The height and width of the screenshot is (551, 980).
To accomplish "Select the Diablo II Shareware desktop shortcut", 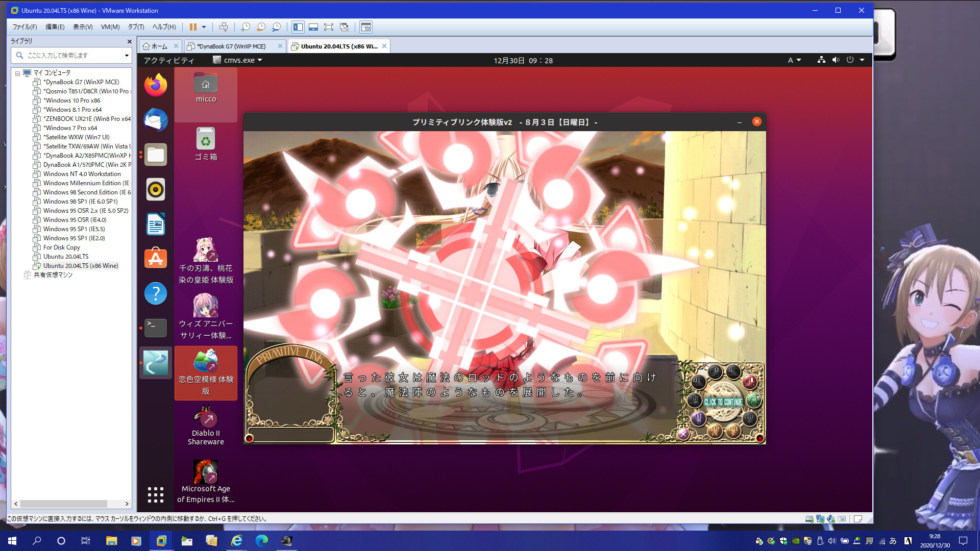I will [x=206, y=426].
